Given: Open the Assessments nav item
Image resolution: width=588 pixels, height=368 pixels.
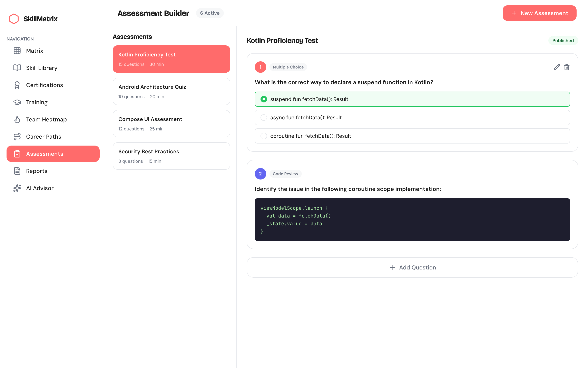Looking at the screenshot, I should point(53,154).
